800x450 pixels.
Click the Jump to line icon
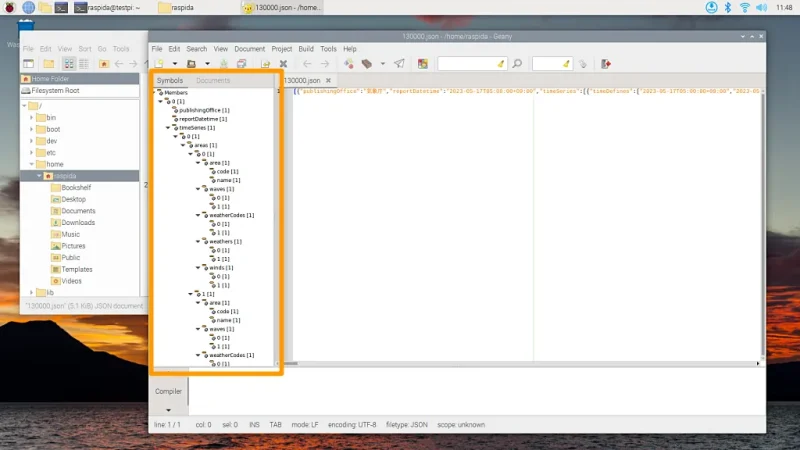click(x=583, y=64)
